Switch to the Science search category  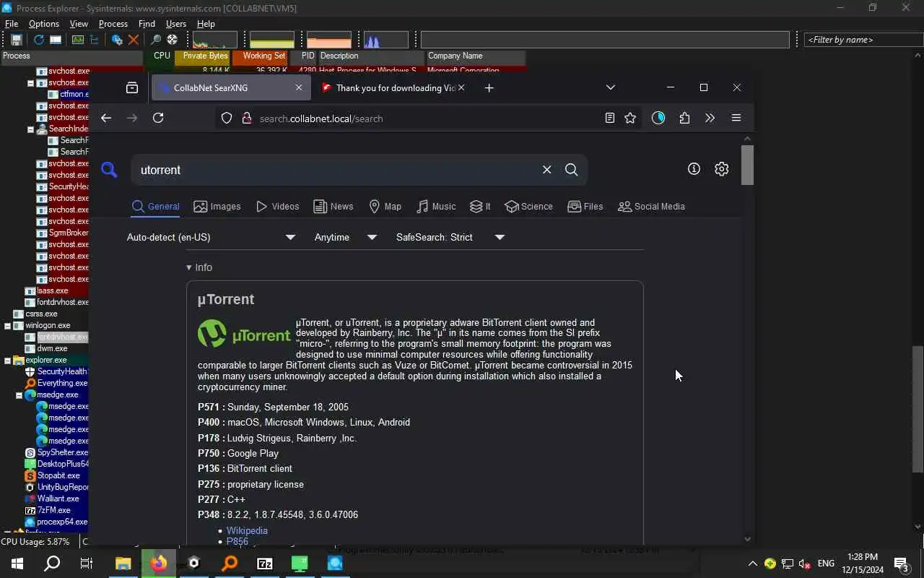pyautogui.click(x=529, y=207)
